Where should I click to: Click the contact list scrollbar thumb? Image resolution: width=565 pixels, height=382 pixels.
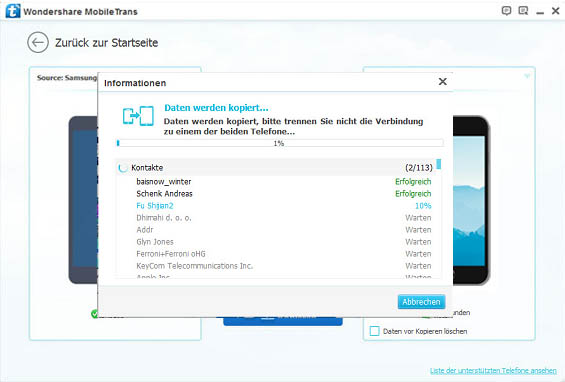coord(439,164)
